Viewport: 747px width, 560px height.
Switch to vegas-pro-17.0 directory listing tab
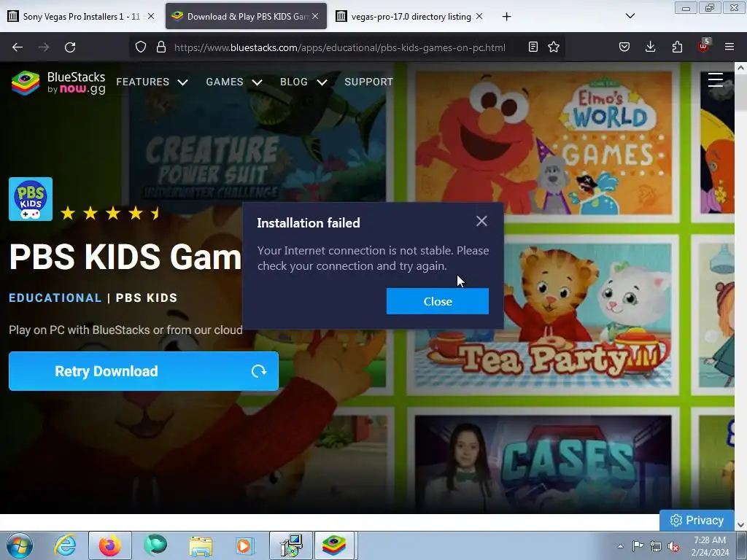410,16
